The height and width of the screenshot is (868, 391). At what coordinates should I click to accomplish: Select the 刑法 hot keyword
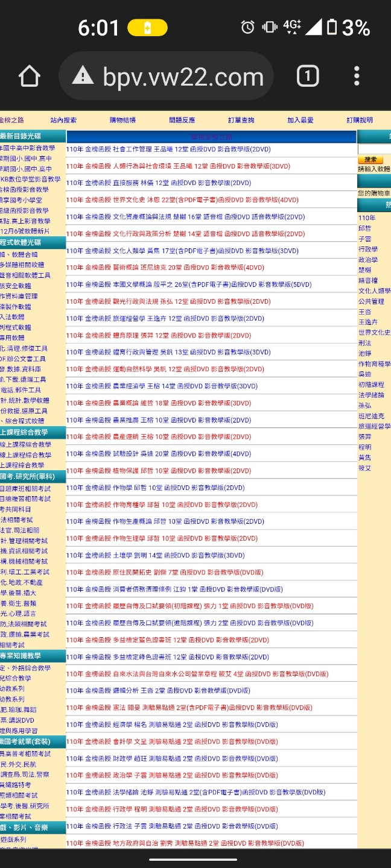tap(365, 343)
